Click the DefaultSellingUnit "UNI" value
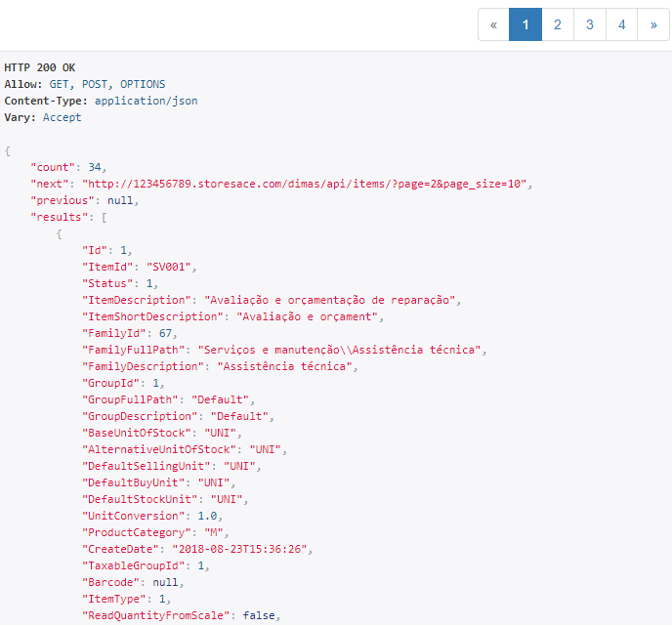 pos(239,466)
